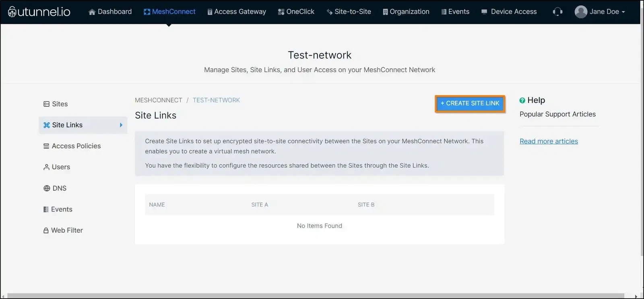Click the Dashboard house icon
This screenshot has width=644, height=299.
tap(92, 12)
